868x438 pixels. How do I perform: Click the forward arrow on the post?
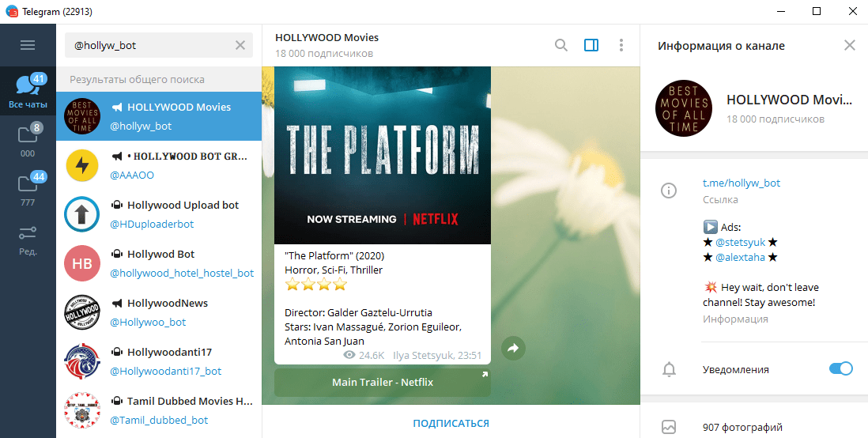coord(513,348)
